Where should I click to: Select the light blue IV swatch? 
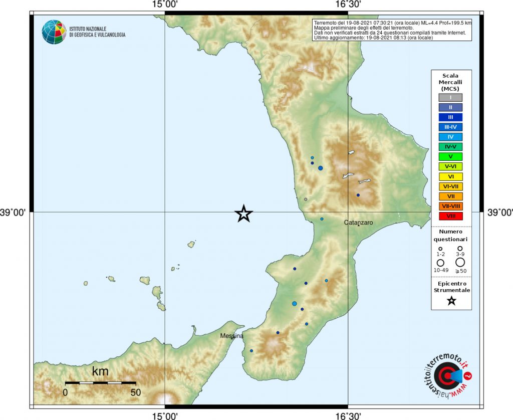tap(450, 137)
